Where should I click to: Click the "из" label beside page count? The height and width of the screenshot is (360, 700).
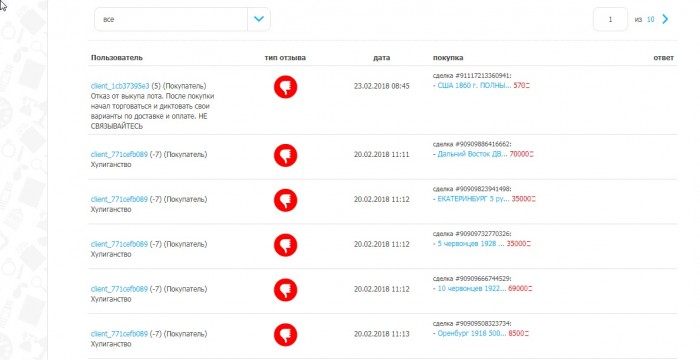[x=638, y=19]
